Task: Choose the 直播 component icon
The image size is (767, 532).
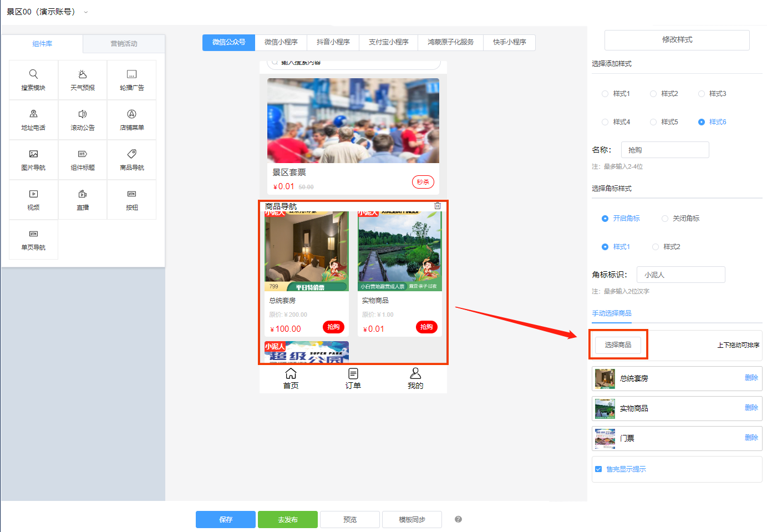Action: [x=82, y=199]
